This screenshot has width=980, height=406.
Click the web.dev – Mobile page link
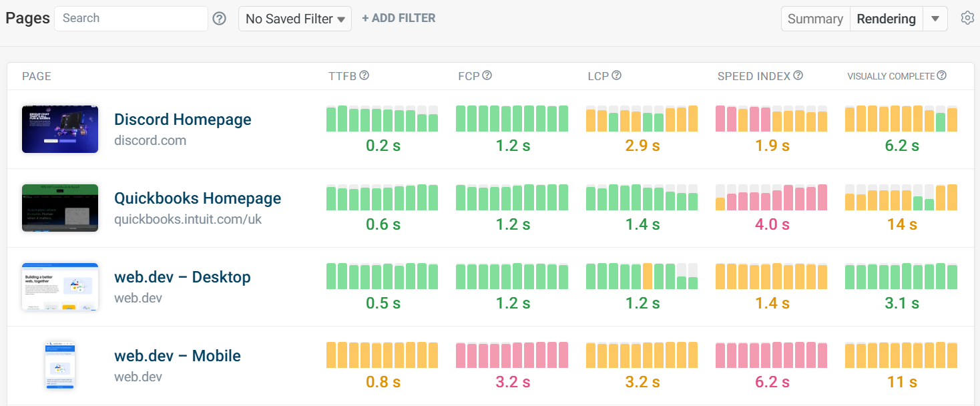pyautogui.click(x=178, y=356)
